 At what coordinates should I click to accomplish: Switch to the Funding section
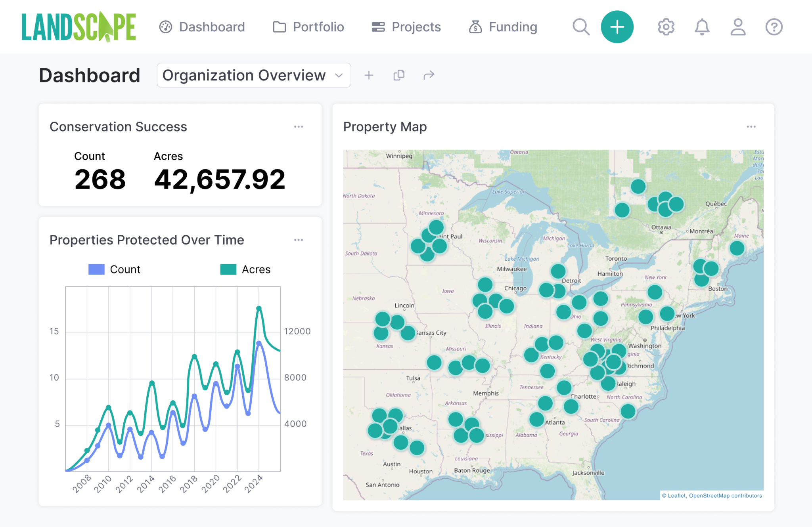(x=502, y=27)
